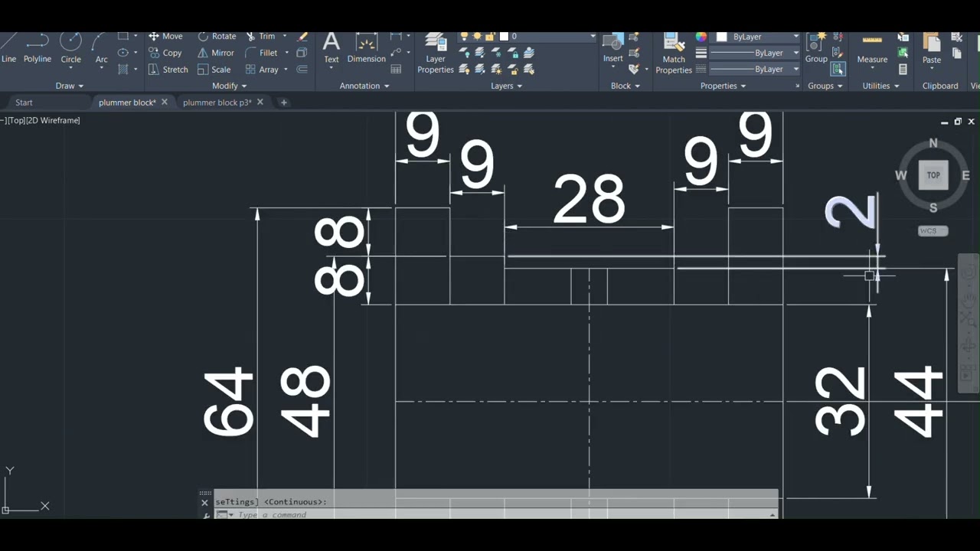Click the Paste tool
Image resolution: width=980 pixels, height=551 pixels.
tap(932, 49)
